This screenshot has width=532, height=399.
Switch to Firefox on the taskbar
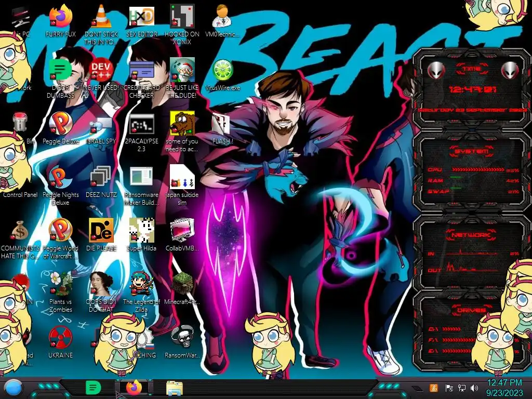(134, 388)
